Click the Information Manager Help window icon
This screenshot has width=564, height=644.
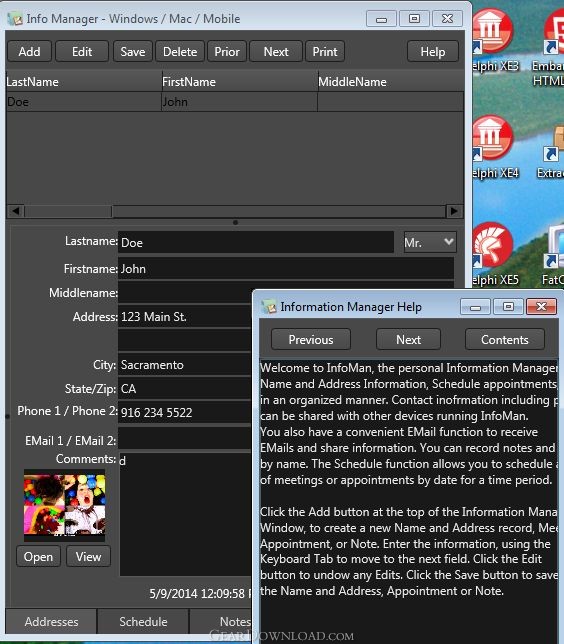click(269, 307)
